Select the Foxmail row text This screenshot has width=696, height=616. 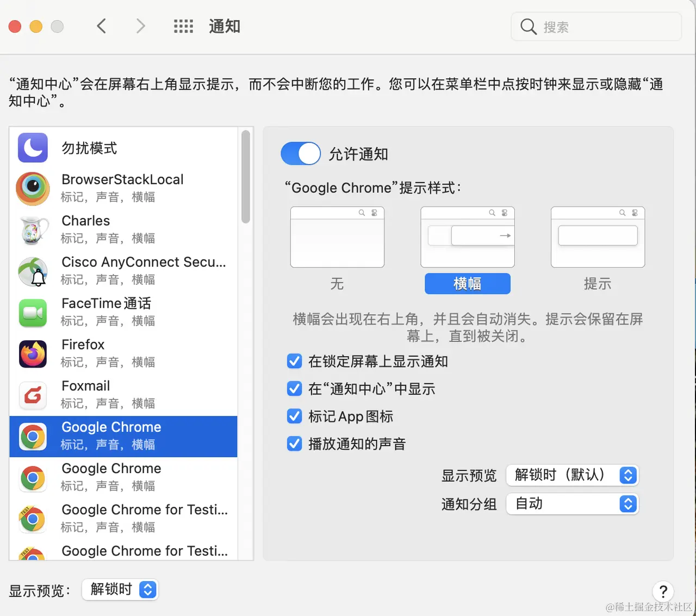click(108, 395)
